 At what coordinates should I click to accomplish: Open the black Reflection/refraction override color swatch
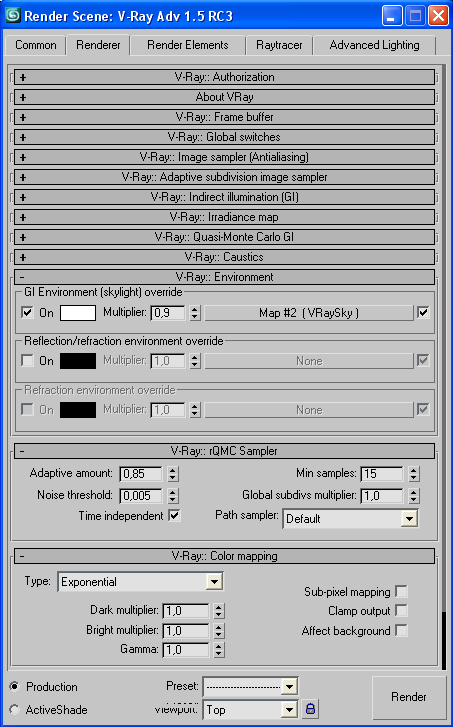78,361
